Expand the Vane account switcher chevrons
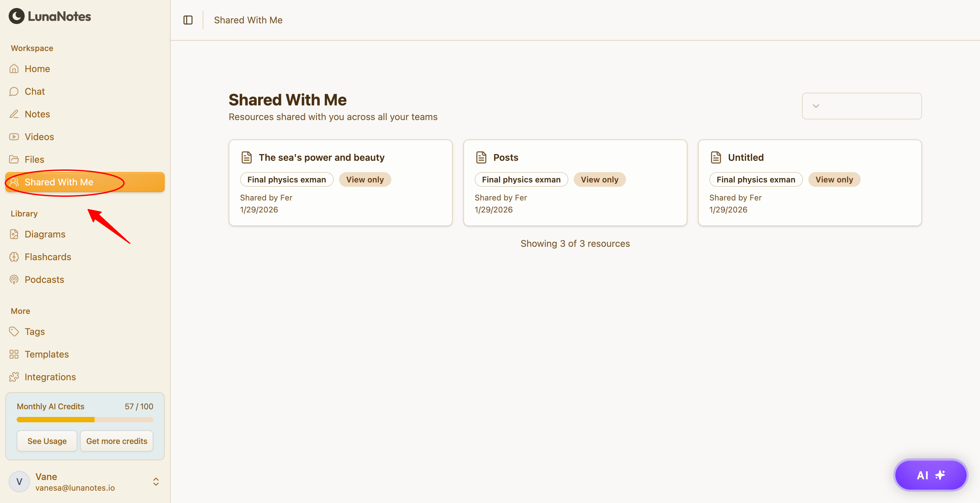Screen dimensions: 980x503 [x=156, y=482]
